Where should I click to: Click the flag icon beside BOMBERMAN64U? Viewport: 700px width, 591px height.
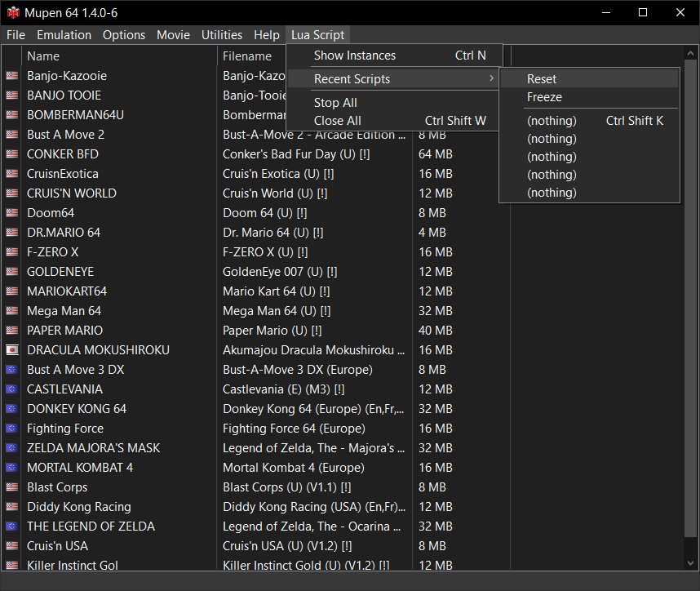pos(12,115)
